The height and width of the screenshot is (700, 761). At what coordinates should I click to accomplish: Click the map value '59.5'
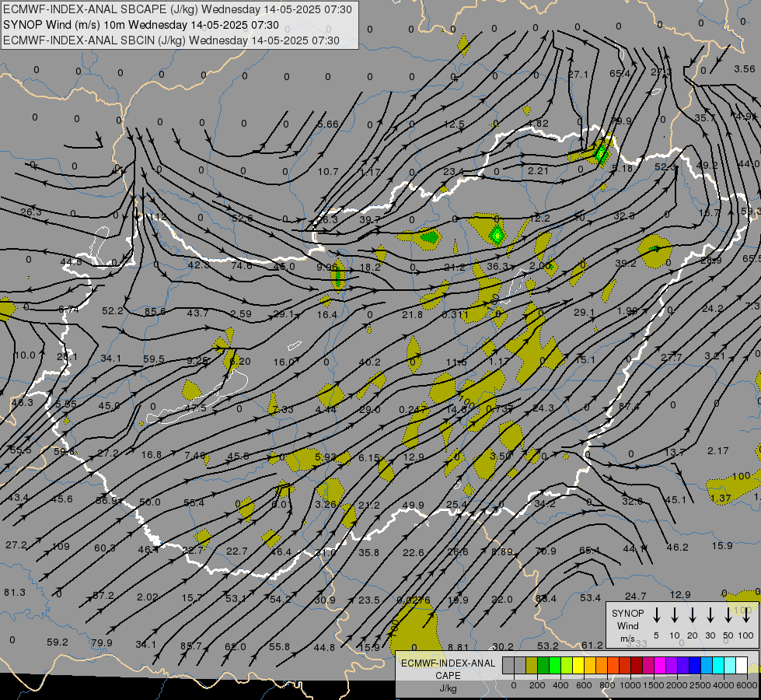[x=154, y=359]
